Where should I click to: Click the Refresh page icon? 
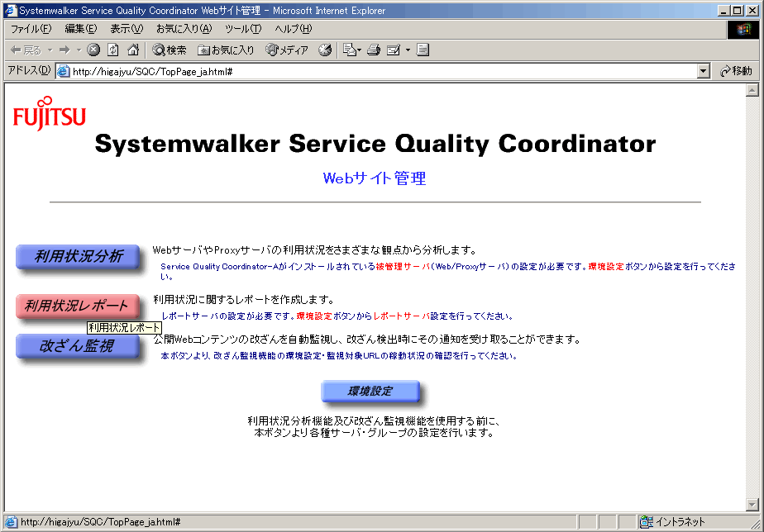[113, 50]
